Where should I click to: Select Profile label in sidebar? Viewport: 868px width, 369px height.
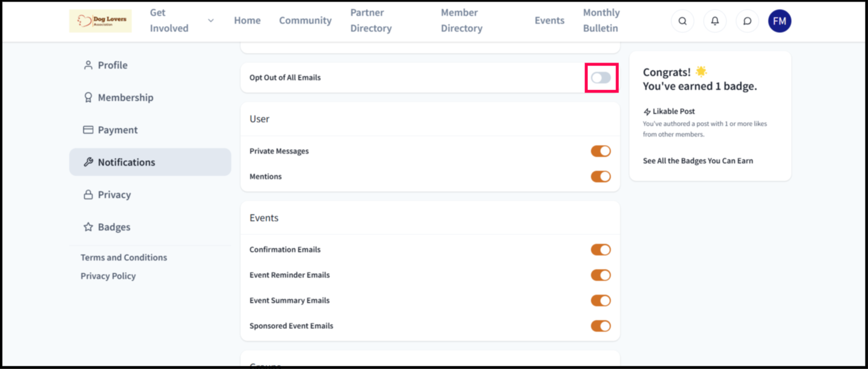[112, 65]
